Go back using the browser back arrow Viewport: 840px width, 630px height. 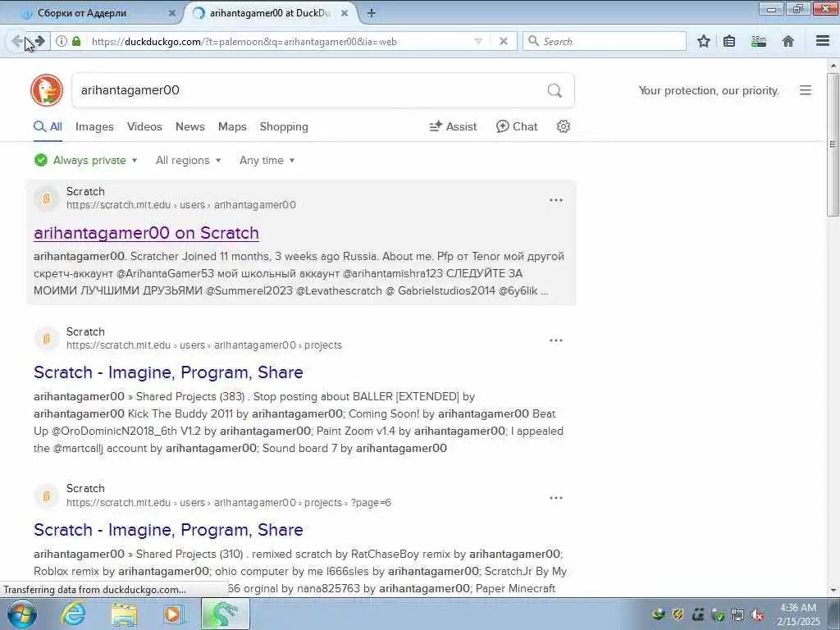pos(17,41)
